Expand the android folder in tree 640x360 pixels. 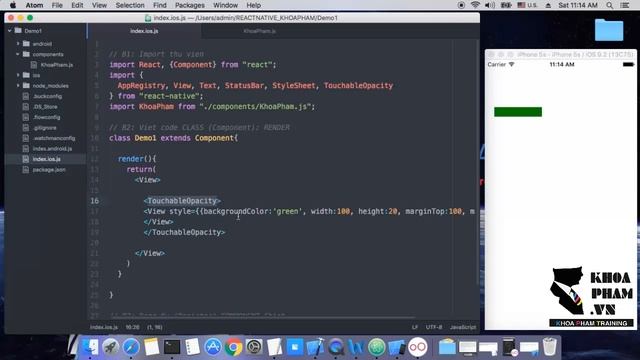tap(18, 43)
